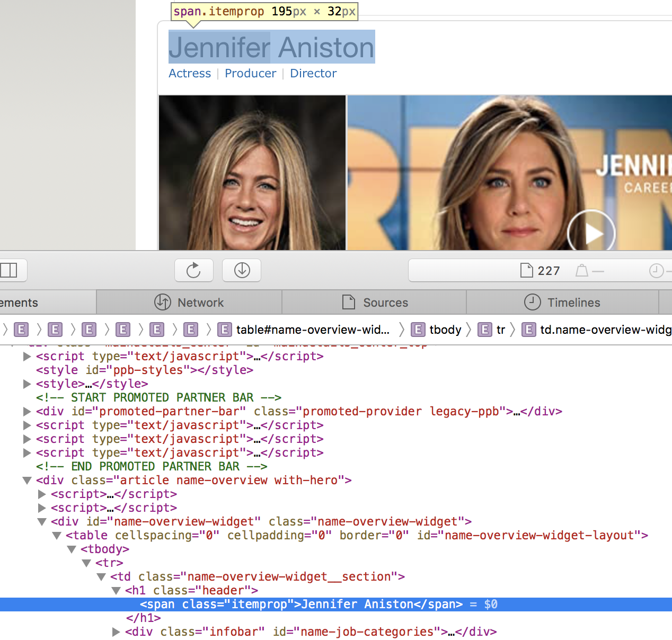Viewport: 672px width, 640px height.
Task: Click the cellspacing="0" attribute in table row
Action: pos(167,535)
